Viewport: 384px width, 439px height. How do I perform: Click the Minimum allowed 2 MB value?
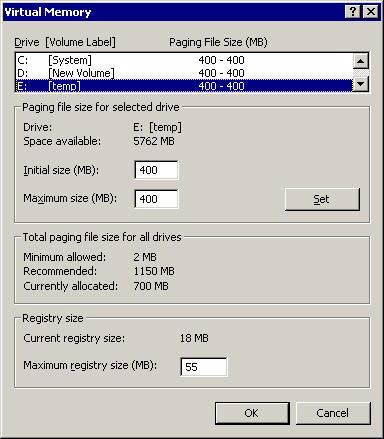click(x=145, y=257)
